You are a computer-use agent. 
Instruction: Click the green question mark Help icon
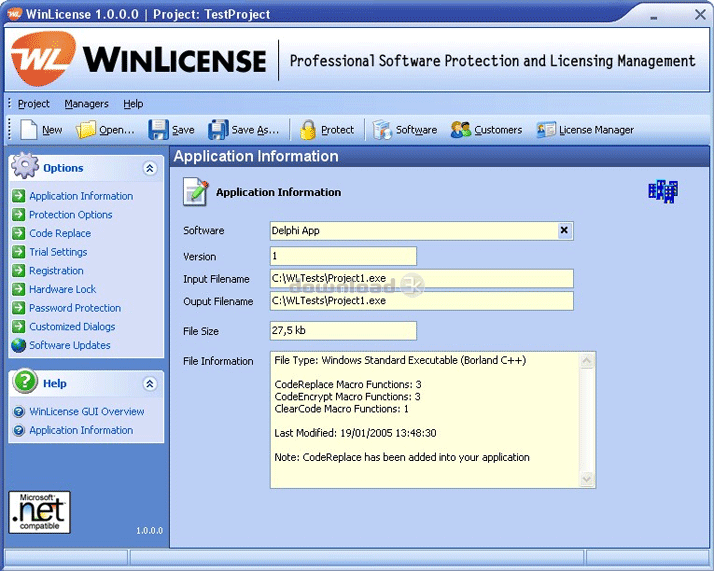point(25,381)
